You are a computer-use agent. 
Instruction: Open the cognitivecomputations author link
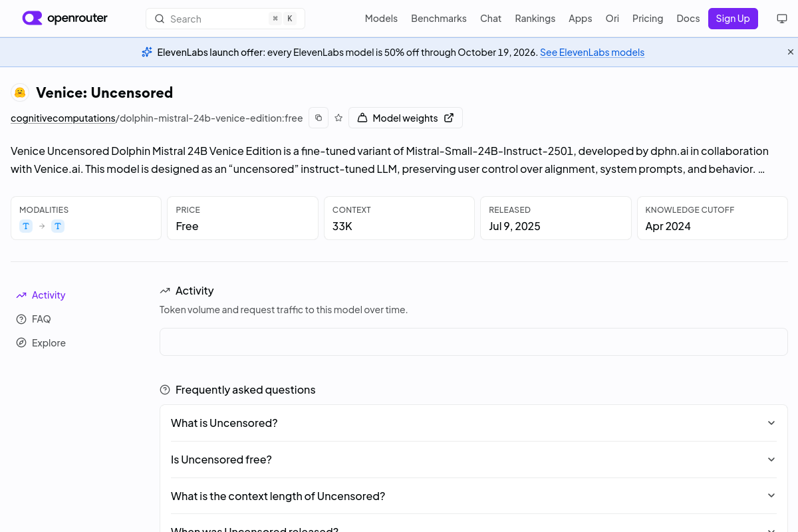coord(63,118)
